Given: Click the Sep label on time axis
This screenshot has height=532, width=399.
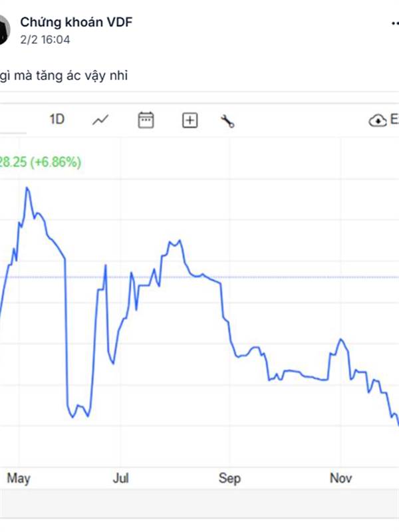Looking at the screenshot, I should pos(229,478).
